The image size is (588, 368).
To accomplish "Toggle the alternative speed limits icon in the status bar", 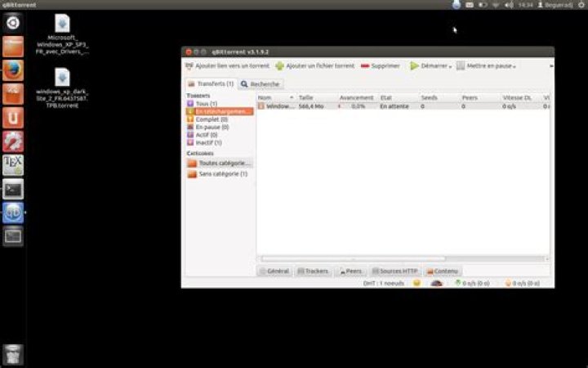I will [x=436, y=283].
